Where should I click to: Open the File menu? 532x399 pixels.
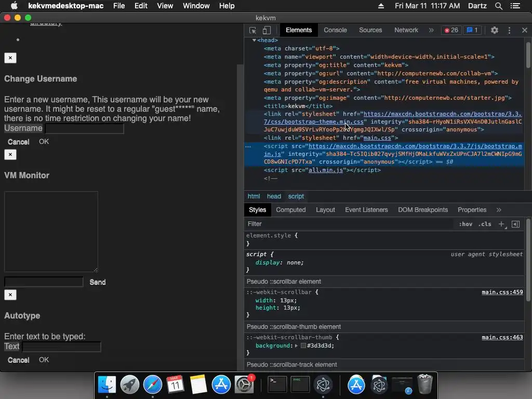coord(119,6)
